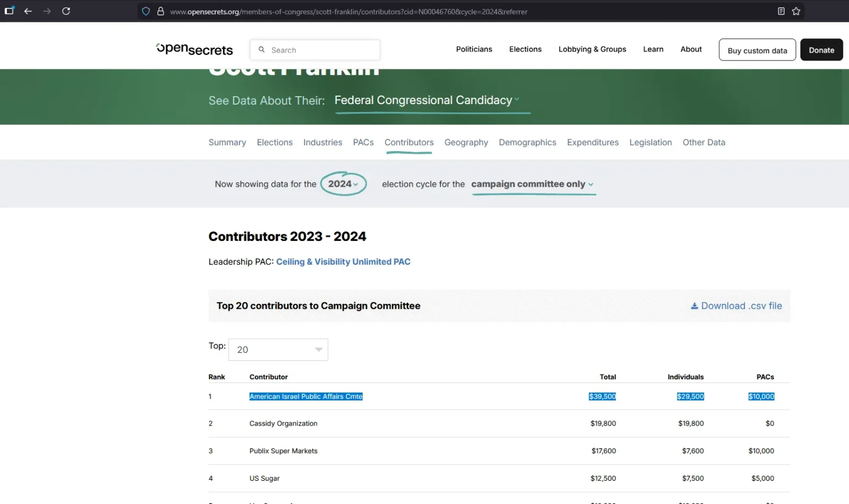Click the padlock site security icon
This screenshot has width=849, height=504.
tap(161, 11)
